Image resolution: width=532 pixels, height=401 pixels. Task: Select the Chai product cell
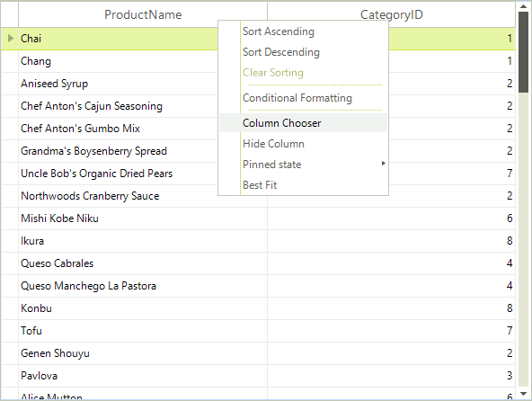(x=118, y=39)
